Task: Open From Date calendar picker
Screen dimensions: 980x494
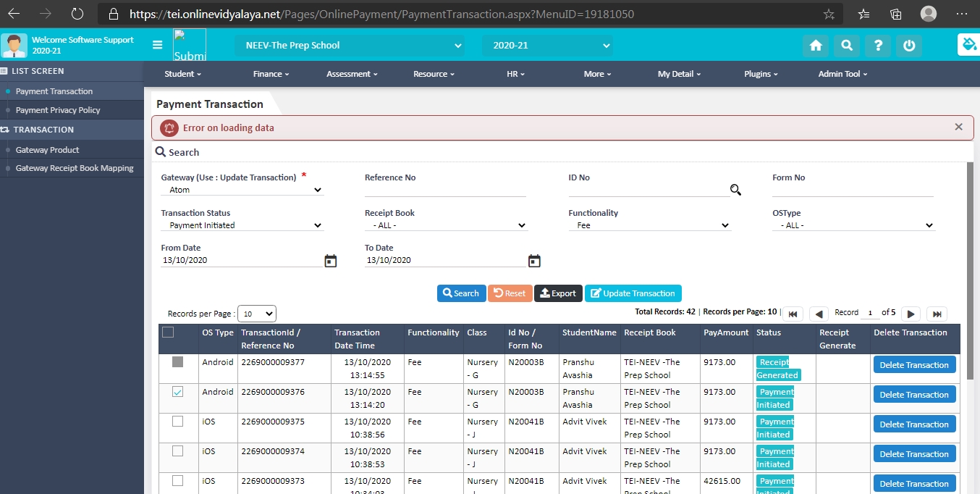Action: pyautogui.click(x=331, y=261)
